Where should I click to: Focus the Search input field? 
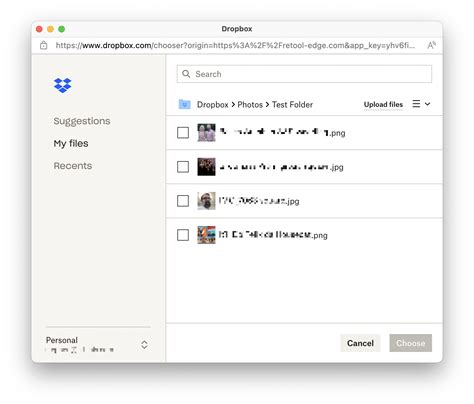[304, 74]
